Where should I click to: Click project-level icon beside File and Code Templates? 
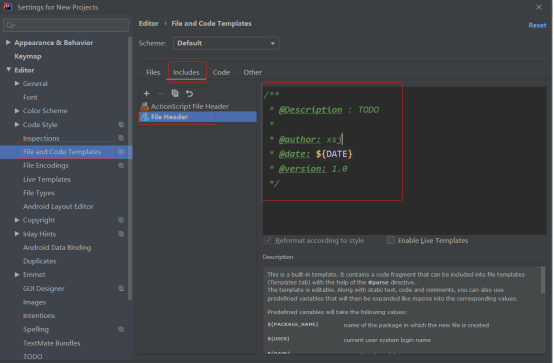(x=121, y=152)
